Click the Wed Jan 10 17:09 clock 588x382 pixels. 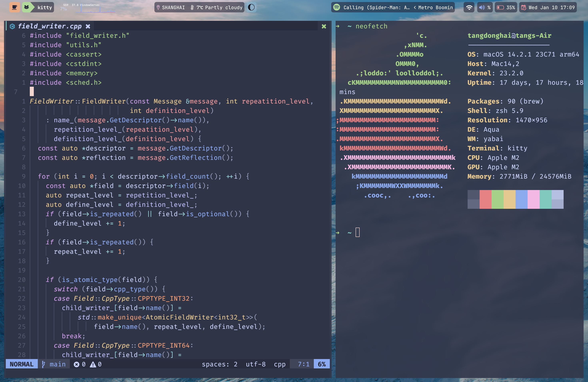551,7
